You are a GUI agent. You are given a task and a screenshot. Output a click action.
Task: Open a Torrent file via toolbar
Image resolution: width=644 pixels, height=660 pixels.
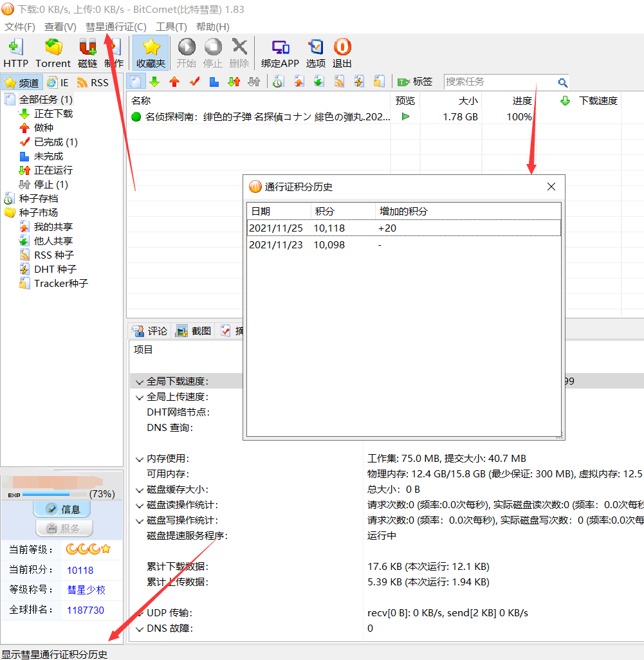coord(53,53)
